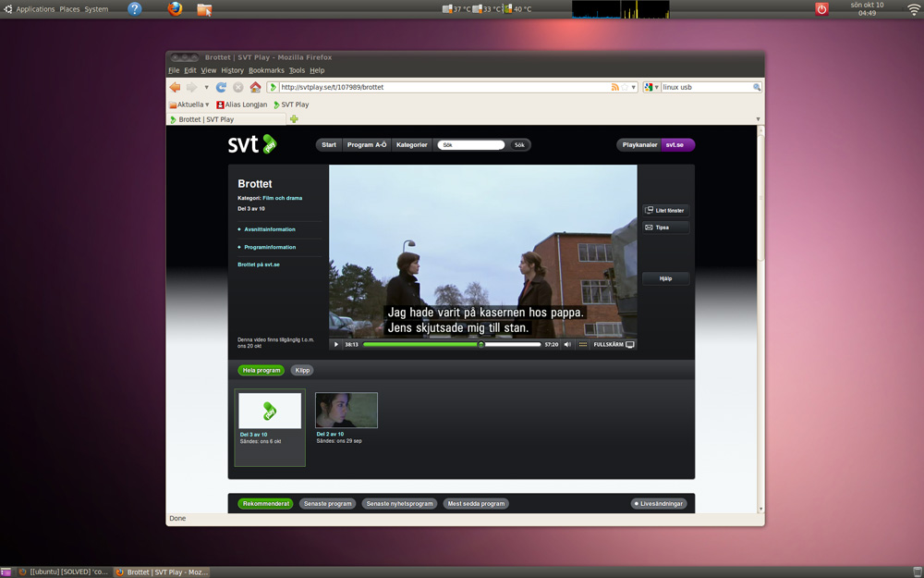Screen dimensions: 924x578
Task: Click the site identity icon beside the URL
Action: pyautogui.click(x=273, y=87)
